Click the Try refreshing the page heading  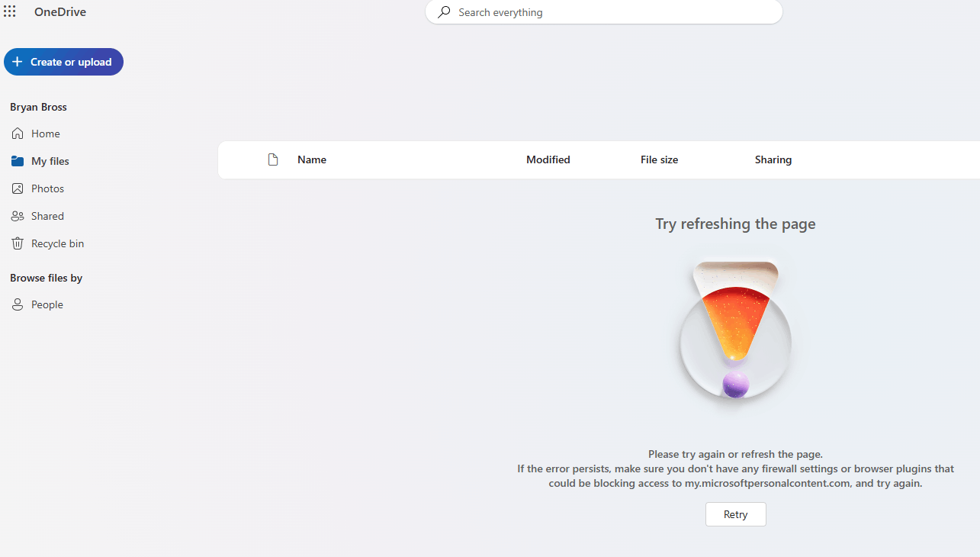pos(735,224)
